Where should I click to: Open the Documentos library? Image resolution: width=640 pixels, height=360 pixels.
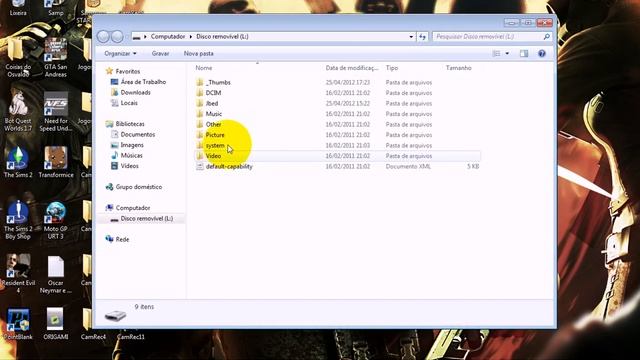tap(133, 135)
